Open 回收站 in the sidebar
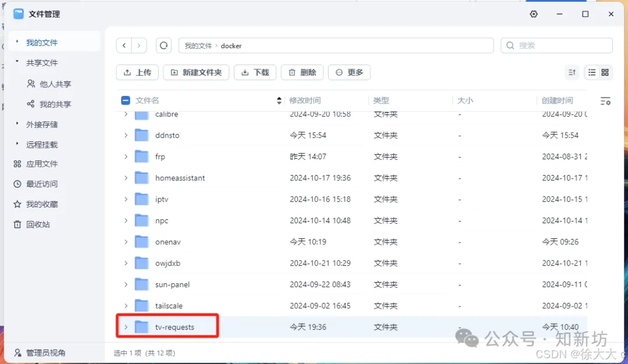This screenshot has width=628, height=364. pyautogui.click(x=38, y=224)
